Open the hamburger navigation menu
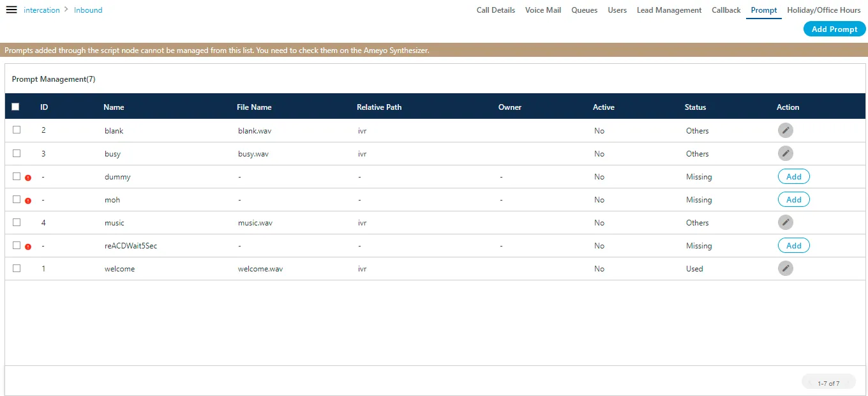Screen dimensions: 868x396 click(x=11, y=10)
